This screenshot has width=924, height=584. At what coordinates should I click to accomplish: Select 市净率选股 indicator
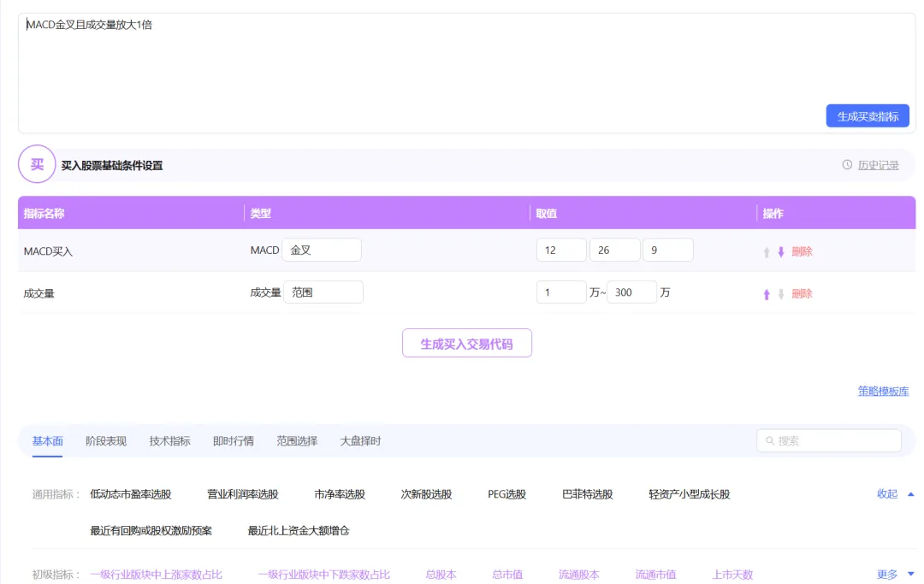tap(340, 494)
